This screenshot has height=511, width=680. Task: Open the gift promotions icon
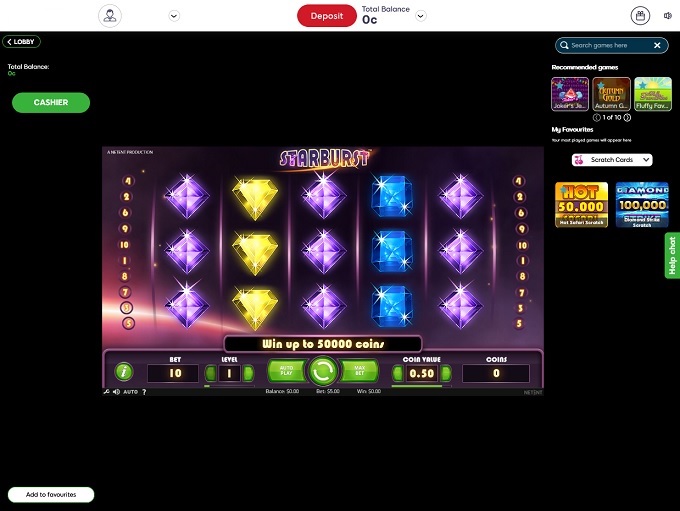click(640, 16)
